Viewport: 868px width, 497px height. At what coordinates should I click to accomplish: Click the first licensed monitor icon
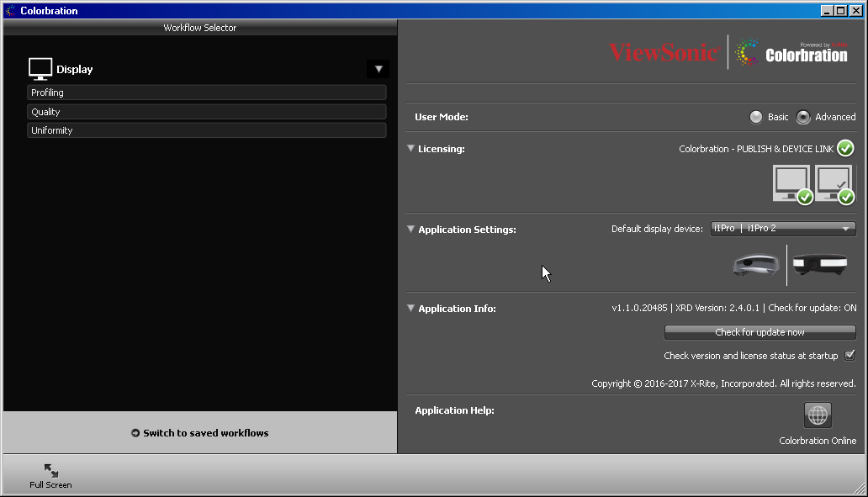click(792, 184)
